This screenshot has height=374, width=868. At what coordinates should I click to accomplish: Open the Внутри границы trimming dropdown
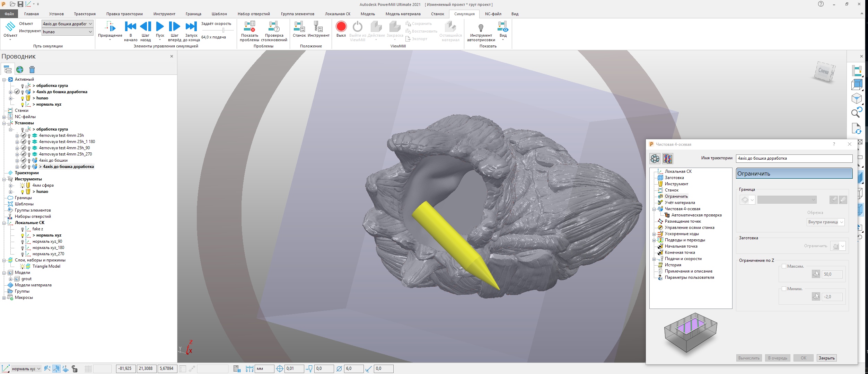(x=826, y=222)
